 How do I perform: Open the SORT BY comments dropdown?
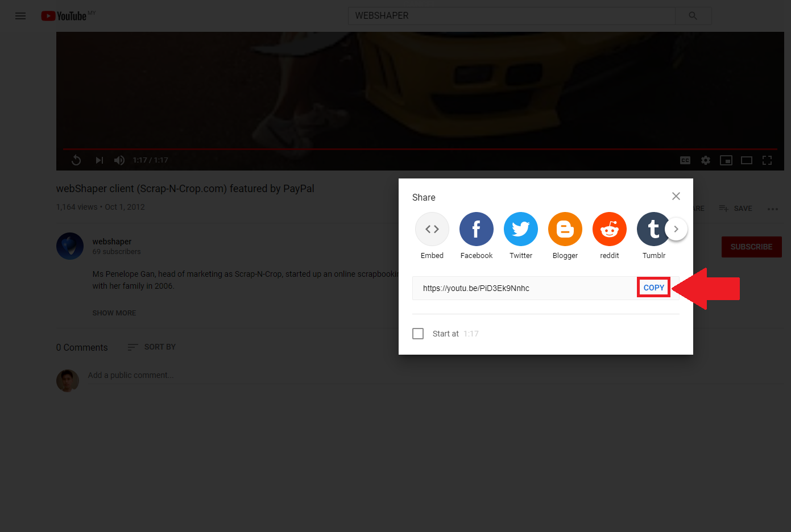152,347
